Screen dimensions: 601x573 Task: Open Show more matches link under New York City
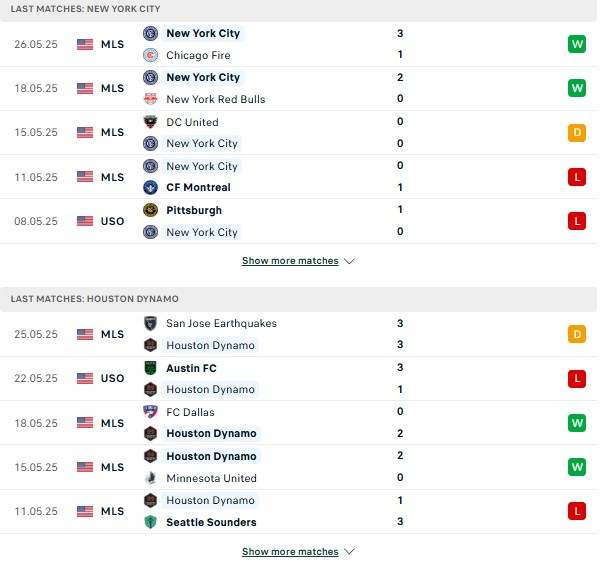(290, 261)
